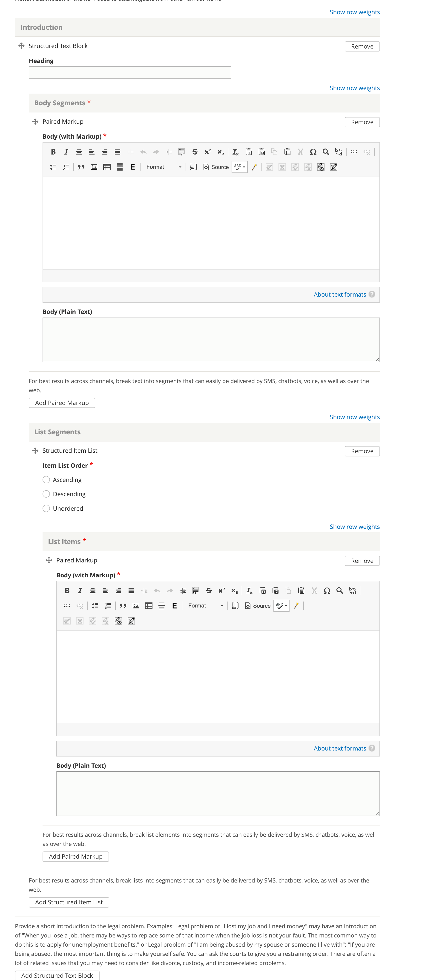Insert special character in List items editor

tap(327, 590)
